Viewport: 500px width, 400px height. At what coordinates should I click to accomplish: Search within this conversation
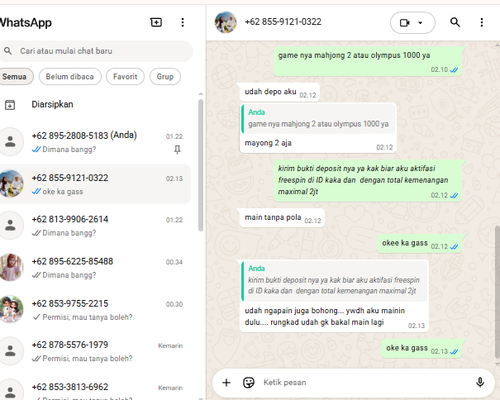pyautogui.click(x=455, y=22)
